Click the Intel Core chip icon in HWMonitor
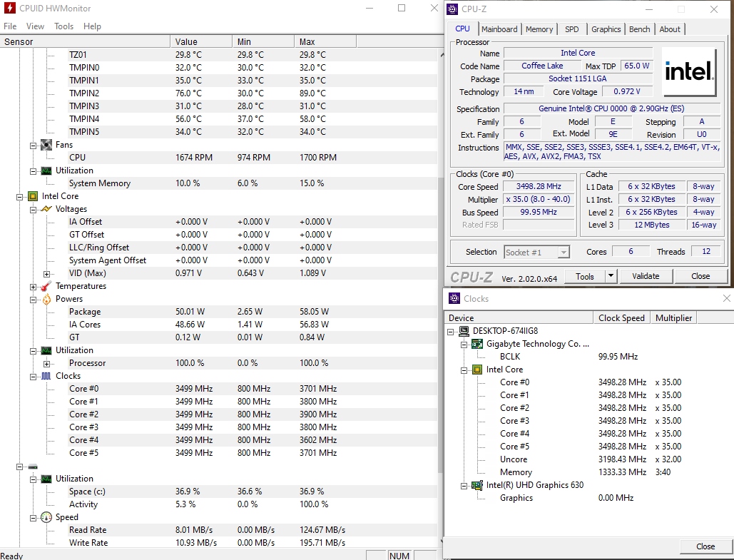The width and height of the screenshot is (734, 560). click(33, 196)
